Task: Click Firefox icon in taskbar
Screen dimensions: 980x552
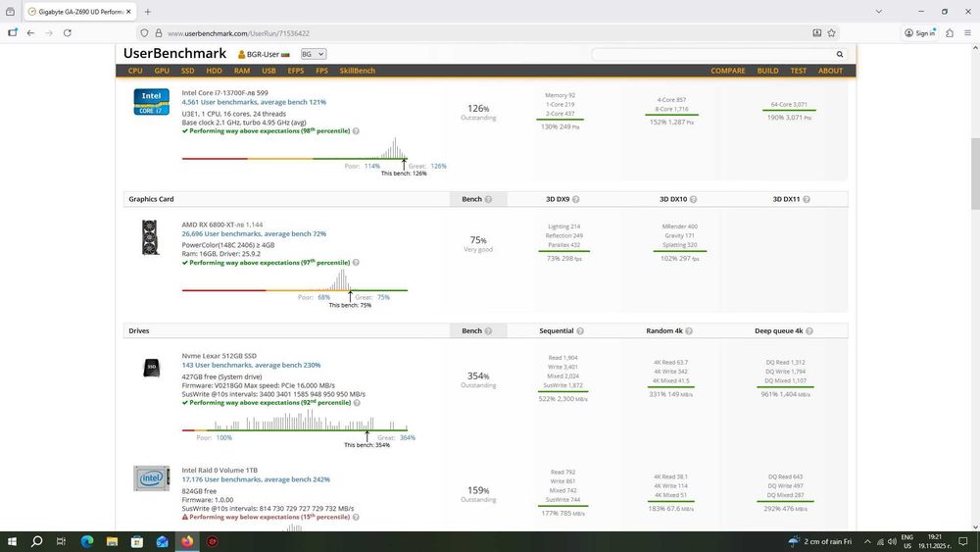Action: 187,541
